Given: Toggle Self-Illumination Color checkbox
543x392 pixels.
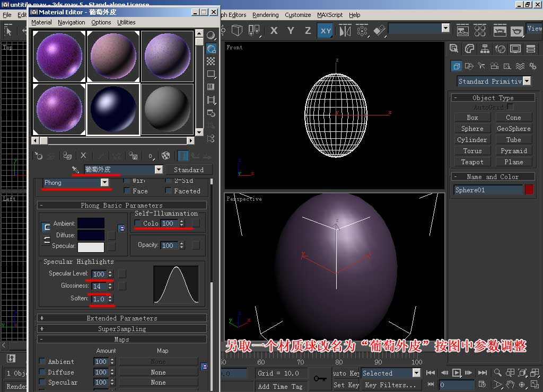Looking at the screenshot, I should click(137, 223).
